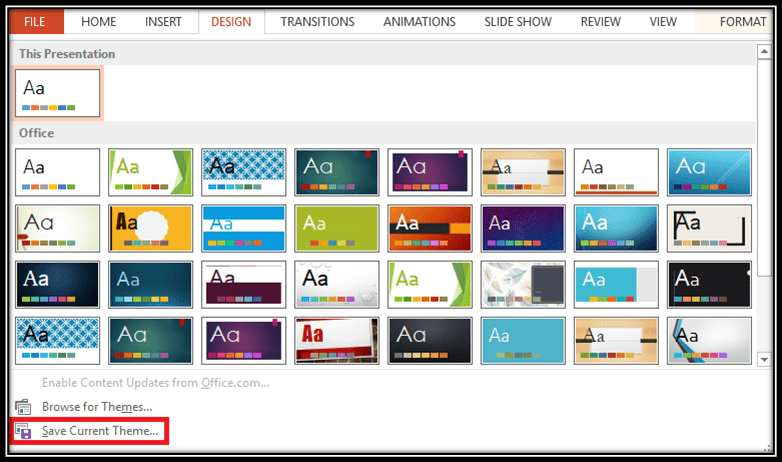782x462 pixels.
Task: Choose Browse for Themes menu entry
Action: point(97,407)
